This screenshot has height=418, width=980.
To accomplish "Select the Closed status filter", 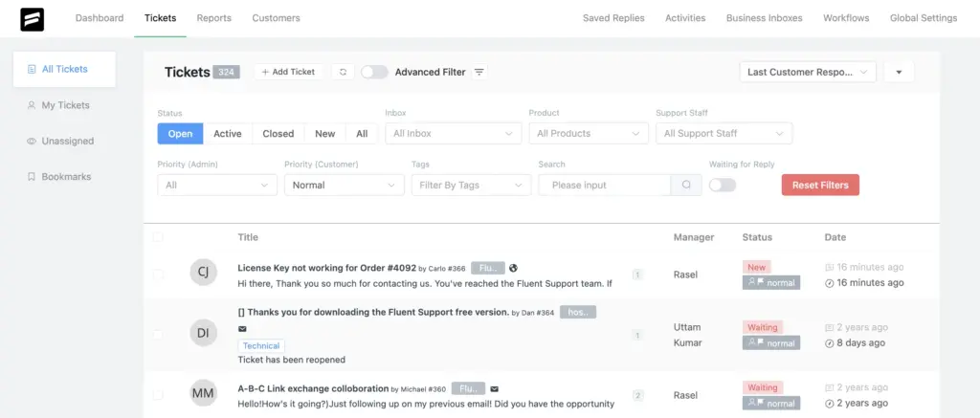I will pos(278,134).
